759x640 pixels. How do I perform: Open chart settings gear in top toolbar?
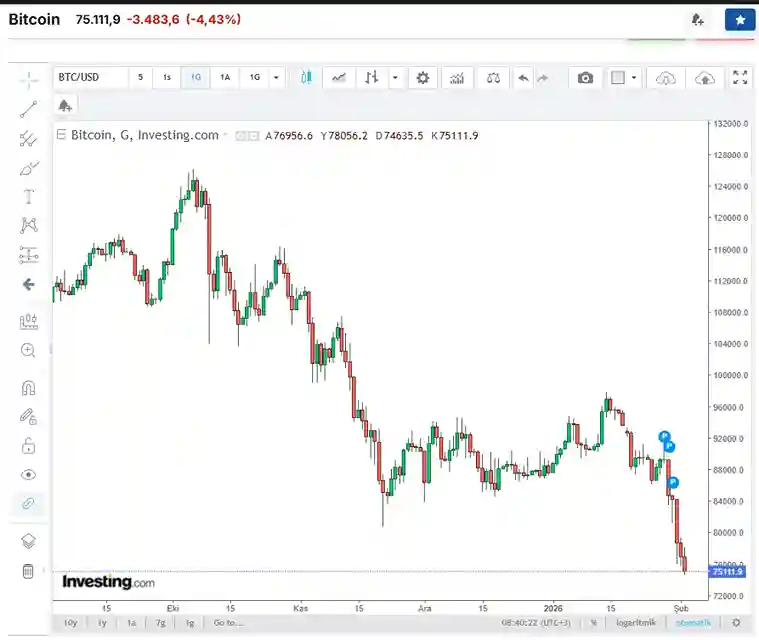[x=423, y=77]
